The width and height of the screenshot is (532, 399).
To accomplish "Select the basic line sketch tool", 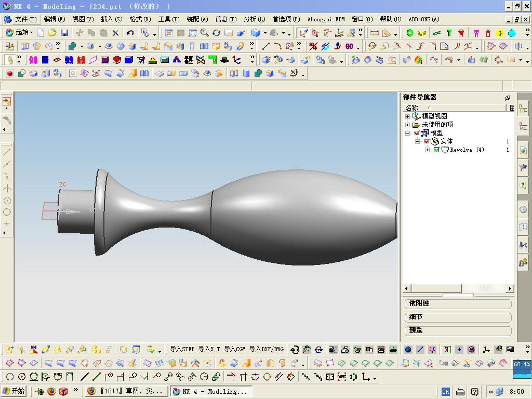I will (x=266, y=46).
